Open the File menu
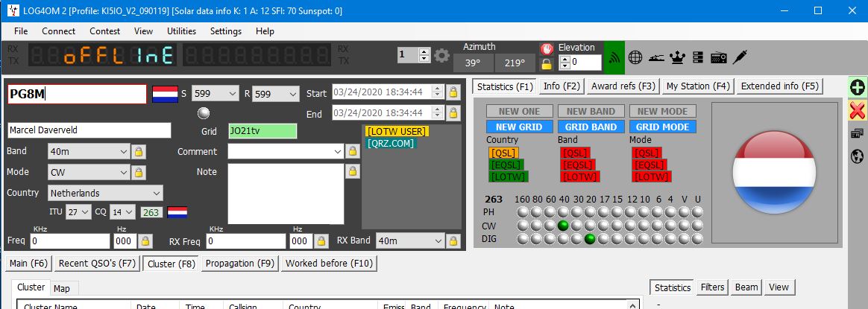 click(21, 31)
